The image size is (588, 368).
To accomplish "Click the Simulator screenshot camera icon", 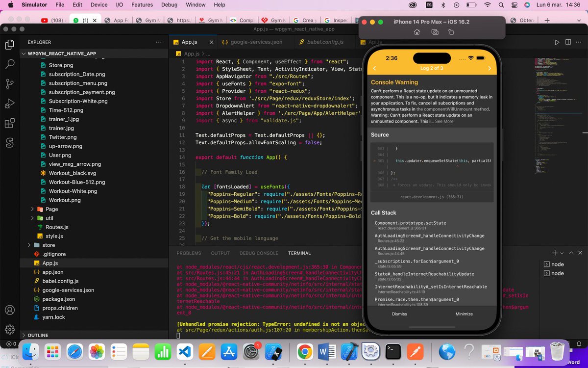I will (435, 32).
